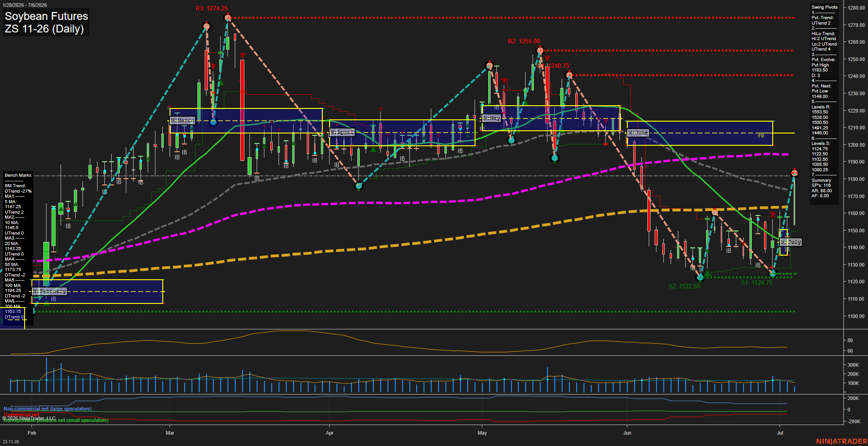This screenshot has height=446, width=868.
Task: Click the Jun label on time axis
Action: (627, 433)
